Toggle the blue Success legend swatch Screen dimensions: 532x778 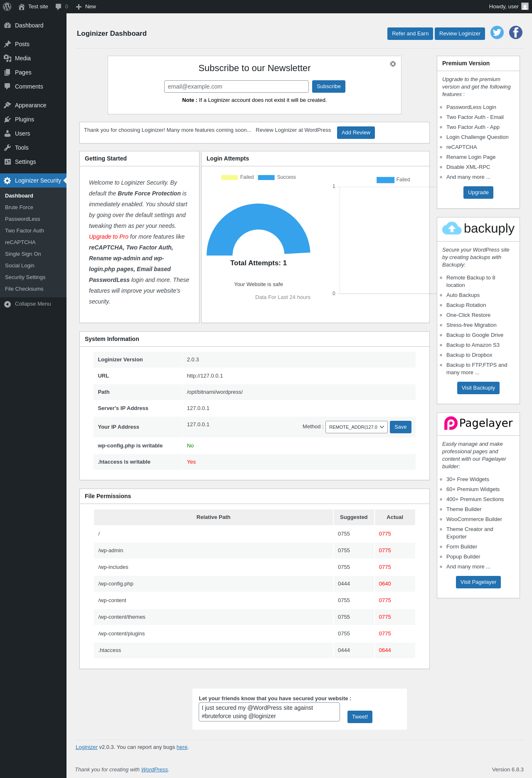[266, 178]
